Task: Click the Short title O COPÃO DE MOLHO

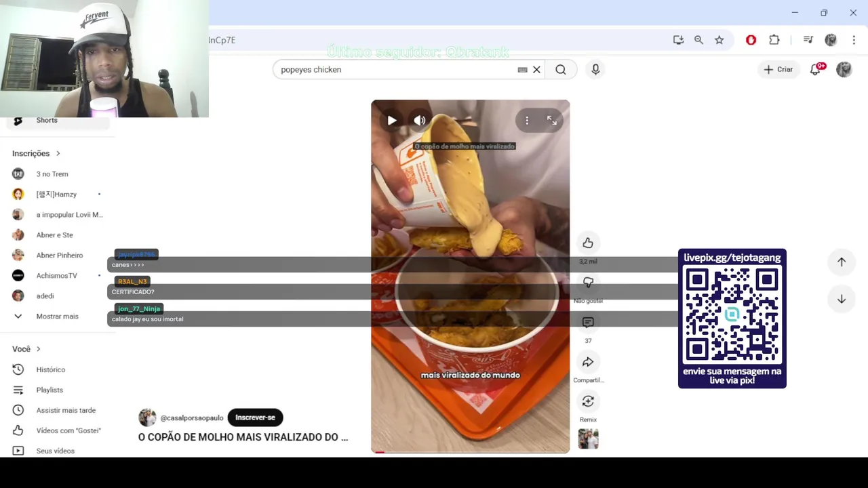Action: 243,437
